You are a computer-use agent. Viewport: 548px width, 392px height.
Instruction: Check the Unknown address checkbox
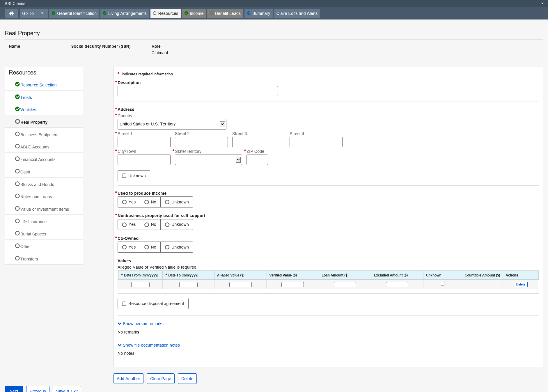tap(124, 176)
